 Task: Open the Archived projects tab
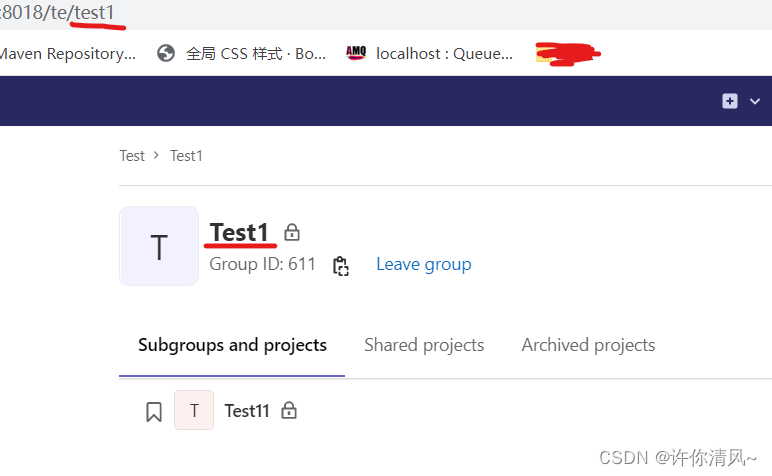[x=588, y=345]
